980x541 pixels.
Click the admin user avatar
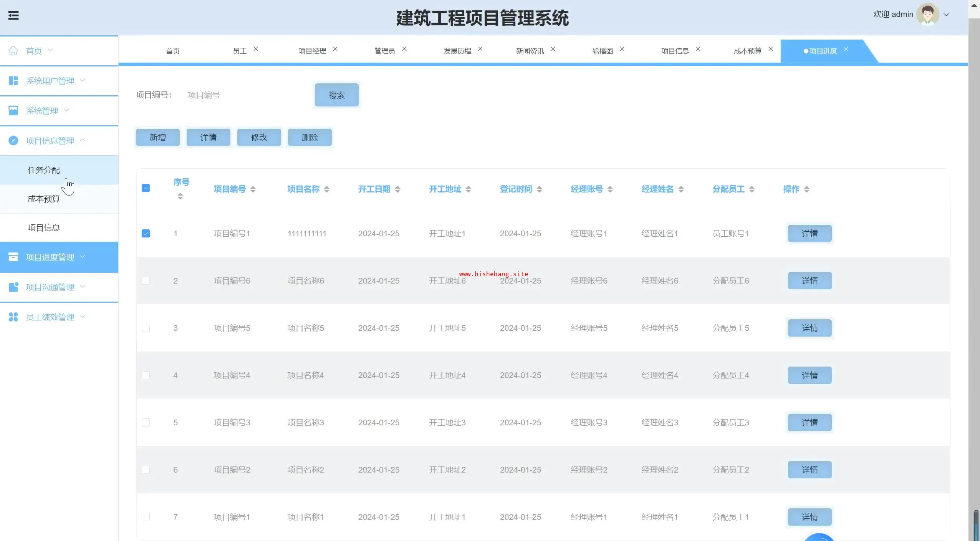(x=927, y=15)
